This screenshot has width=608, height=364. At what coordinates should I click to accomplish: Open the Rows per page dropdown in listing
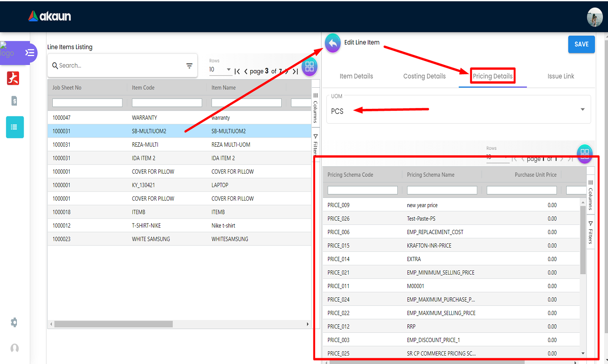click(x=220, y=70)
